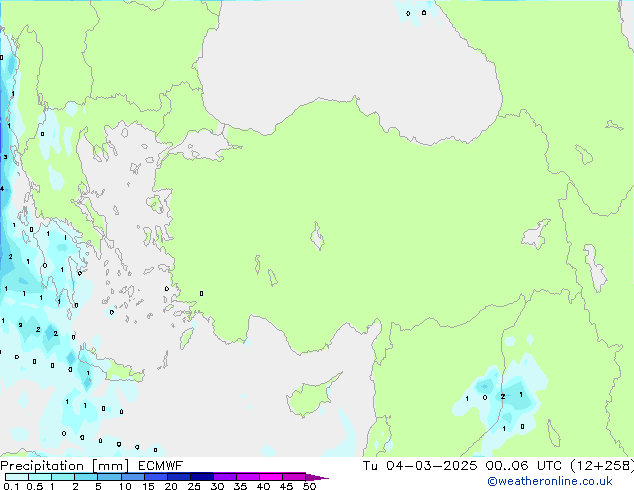This screenshot has height=490, width=634.
Task: Click the '(12+258)' forecast offset text
Action: click(x=602, y=466)
